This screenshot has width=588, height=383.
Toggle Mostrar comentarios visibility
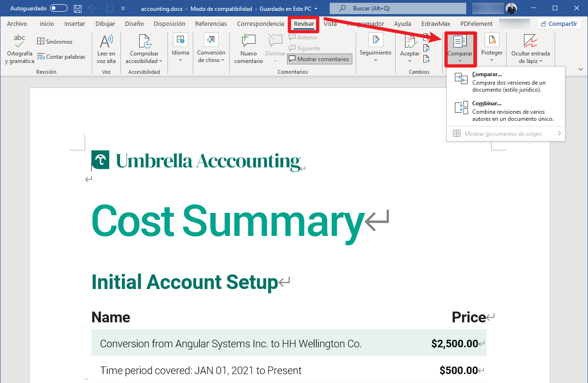[x=319, y=59]
